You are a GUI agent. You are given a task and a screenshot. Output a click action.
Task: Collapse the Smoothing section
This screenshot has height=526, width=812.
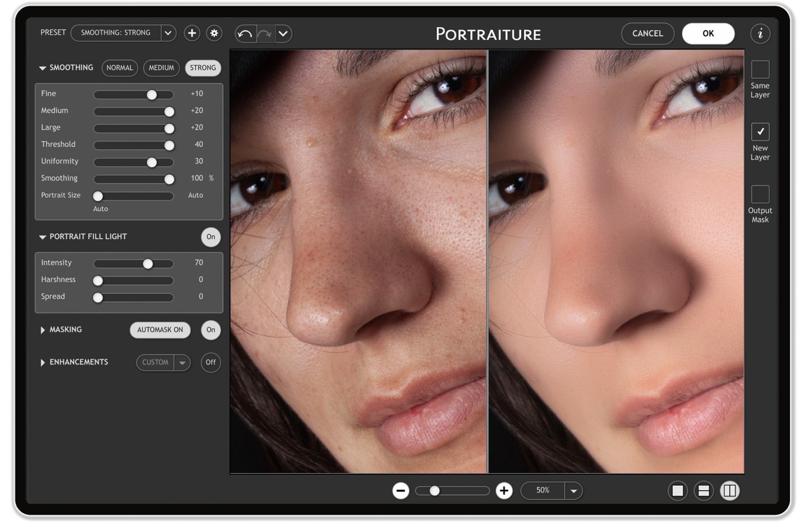point(42,68)
